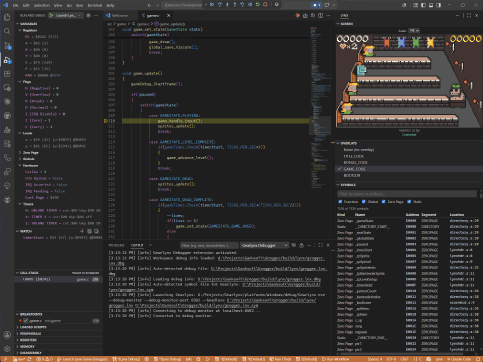This screenshot has height=362, width=483.
Task: Expand the Loaded Scripts section
Action: pos(33,327)
